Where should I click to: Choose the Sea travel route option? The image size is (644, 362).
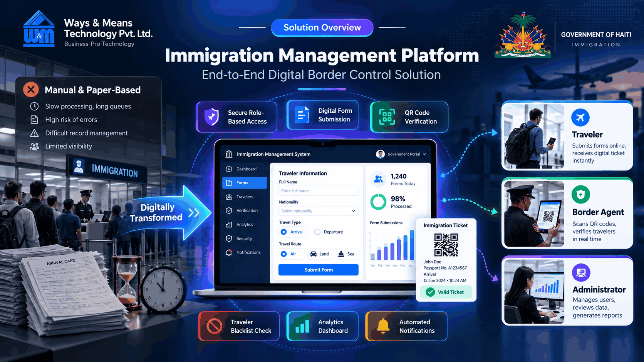pos(346,254)
